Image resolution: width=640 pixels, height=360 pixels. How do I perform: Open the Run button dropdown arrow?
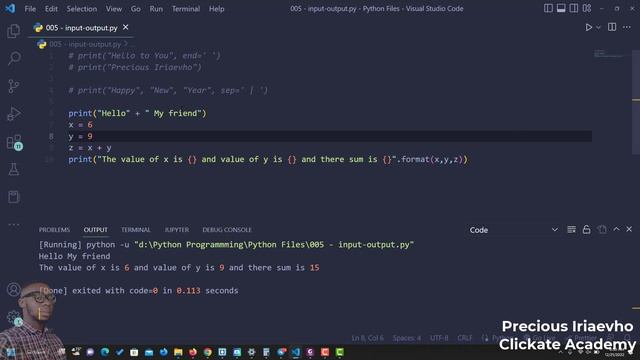click(598, 28)
